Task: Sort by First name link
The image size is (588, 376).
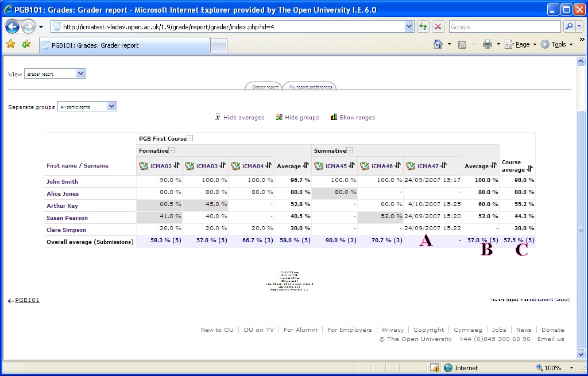Action: tap(61, 165)
